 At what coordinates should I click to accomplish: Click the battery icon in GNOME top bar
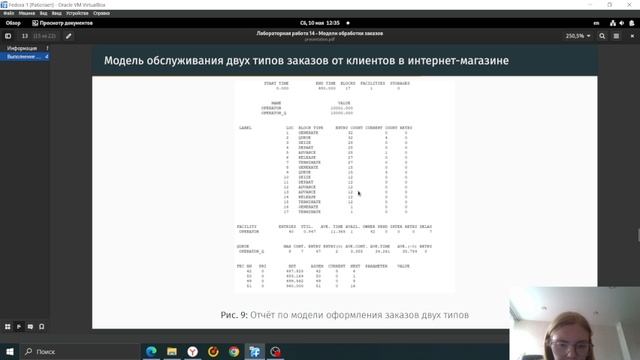point(631,23)
